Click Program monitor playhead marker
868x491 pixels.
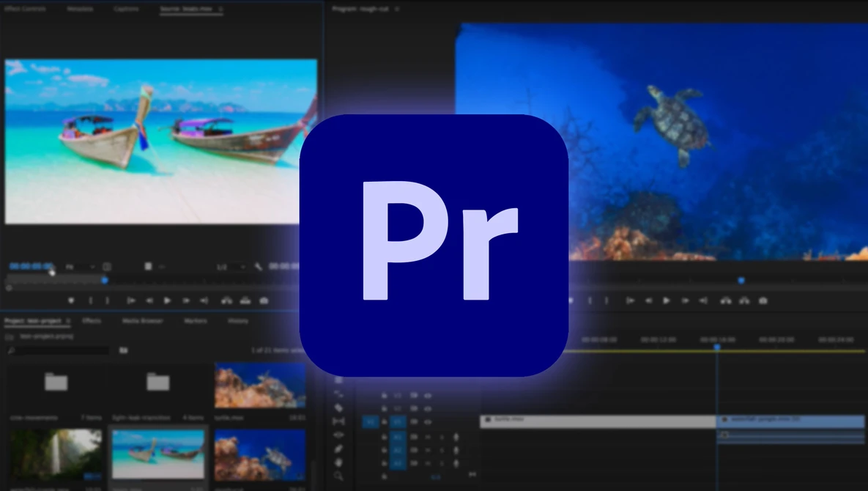point(741,281)
